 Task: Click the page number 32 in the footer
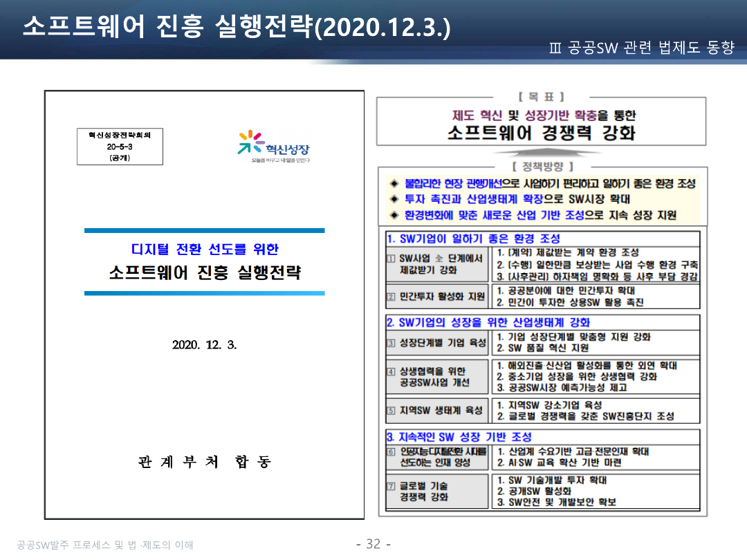tap(373, 544)
